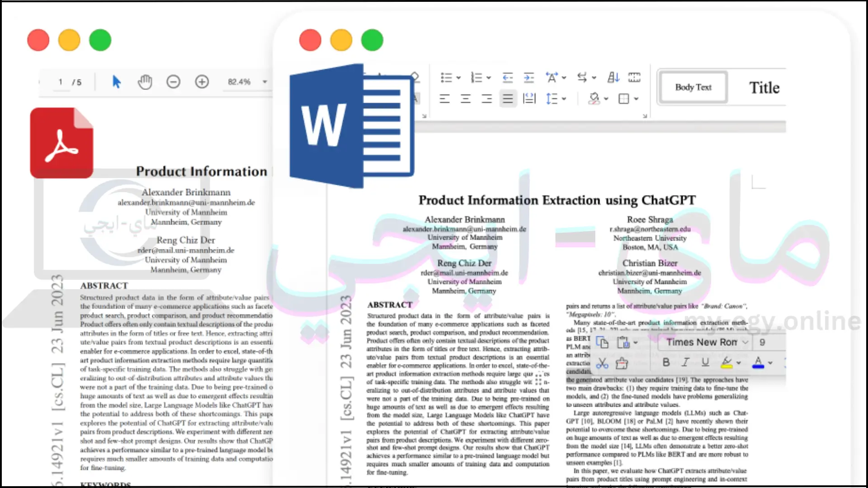Open highlight color dropdown arrow

click(x=739, y=363)
